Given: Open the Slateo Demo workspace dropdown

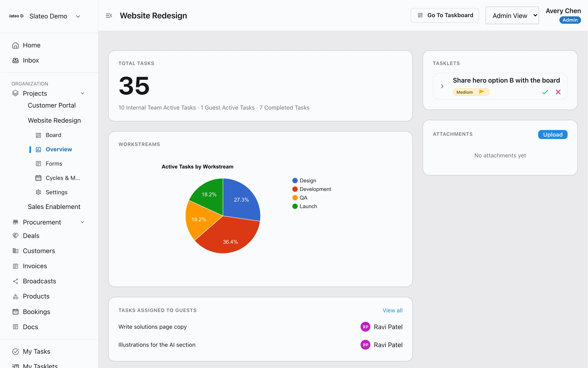Looking at the screenshot, I should [78, 16].
